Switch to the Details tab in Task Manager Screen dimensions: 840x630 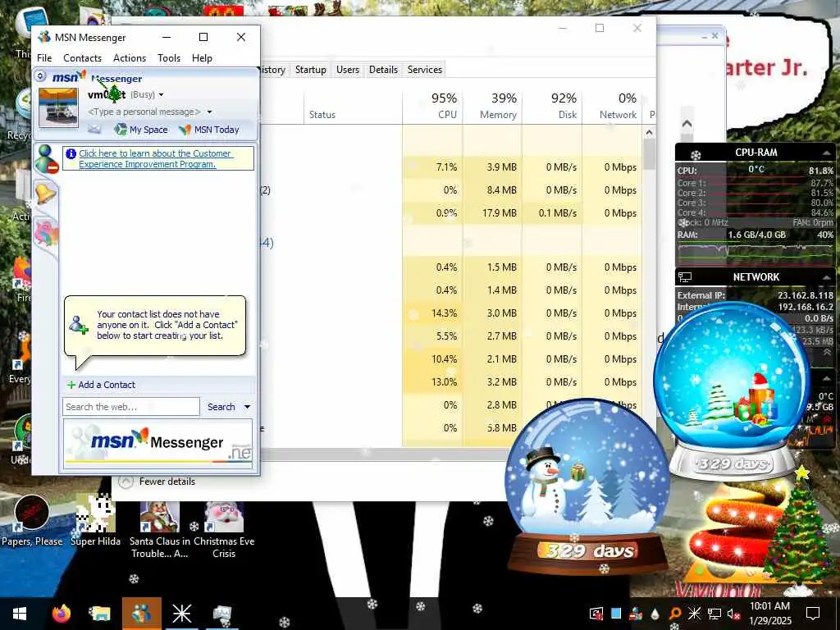pos(384,70)
